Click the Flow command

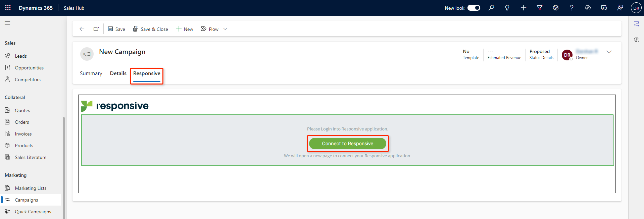(210, 29)
